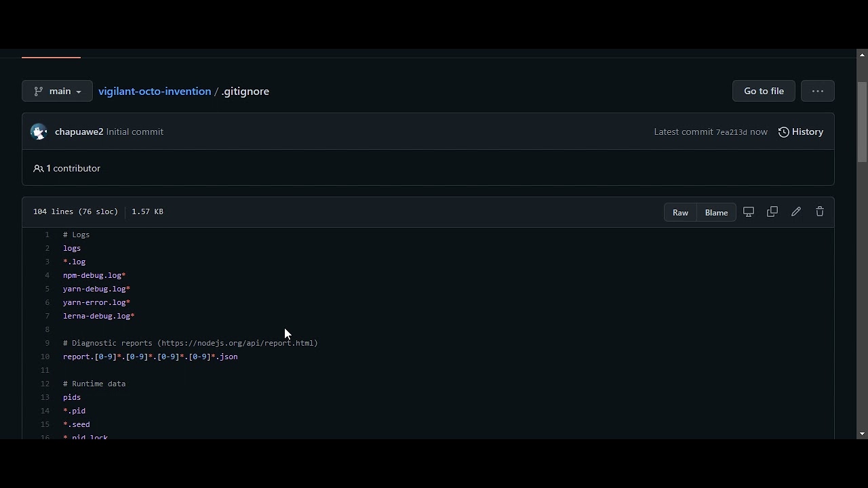The image size is (868, 488).
Task: Click the 'lerna-debug.log*' line
Action: pos(98,316)
